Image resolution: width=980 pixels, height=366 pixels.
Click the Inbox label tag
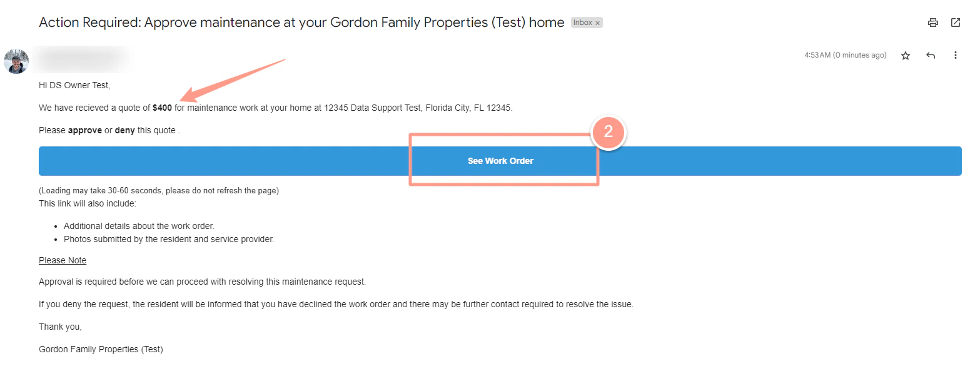583,23
